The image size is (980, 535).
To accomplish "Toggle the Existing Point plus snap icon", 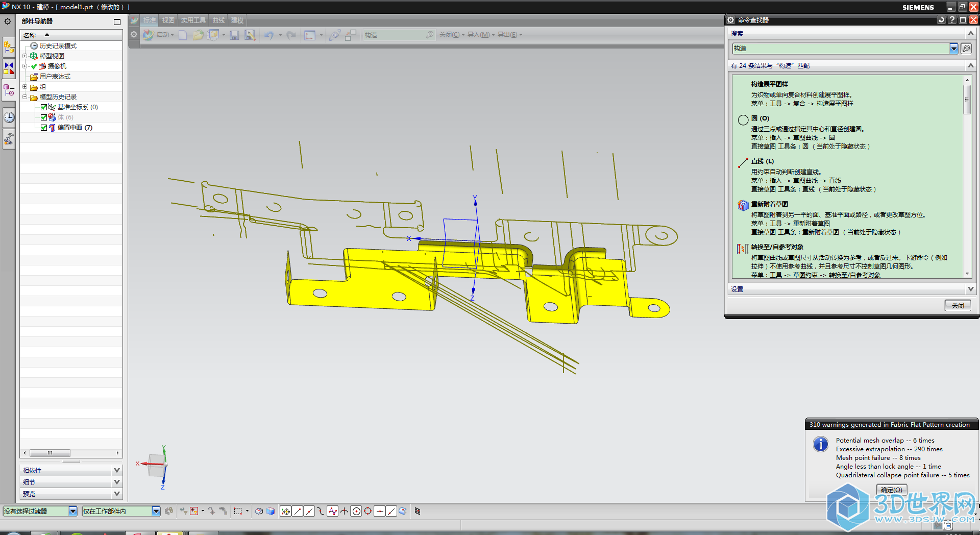I will pyautogui.click(x=379, y=511).
